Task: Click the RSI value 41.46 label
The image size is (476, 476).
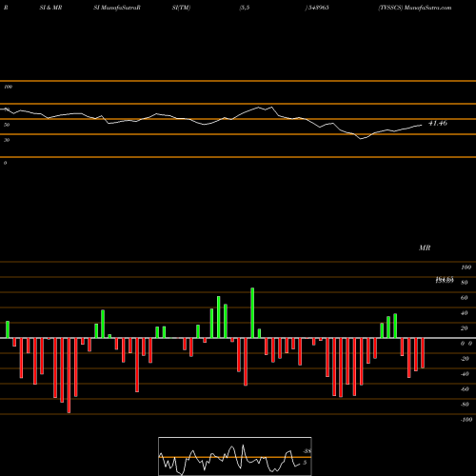Action: coord(438,123)
